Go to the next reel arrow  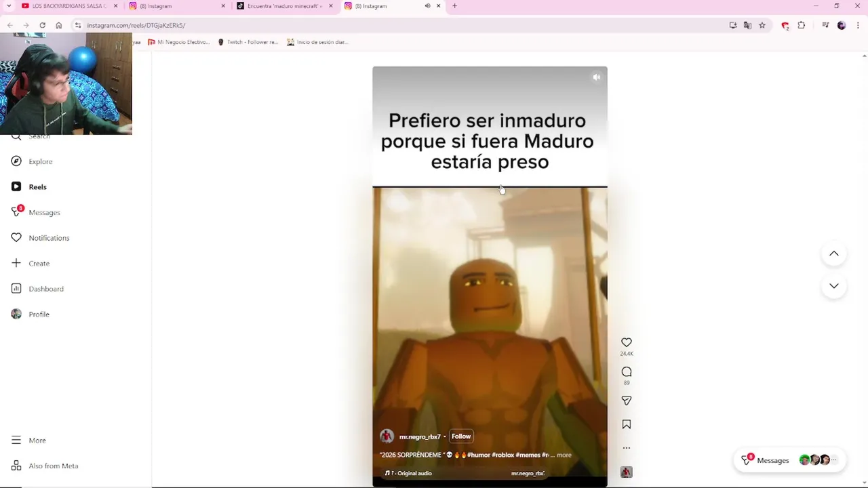pyautogui.click(x=834, y=286)
